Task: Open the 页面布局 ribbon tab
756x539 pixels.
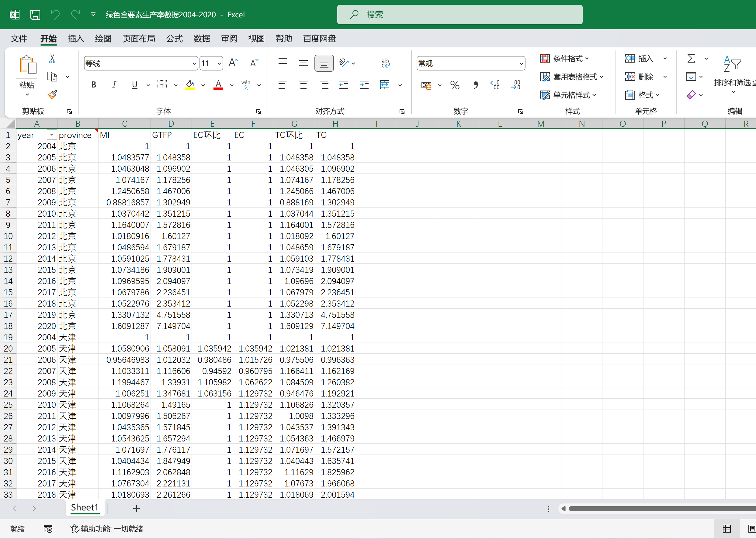Action: coord(138,39)
